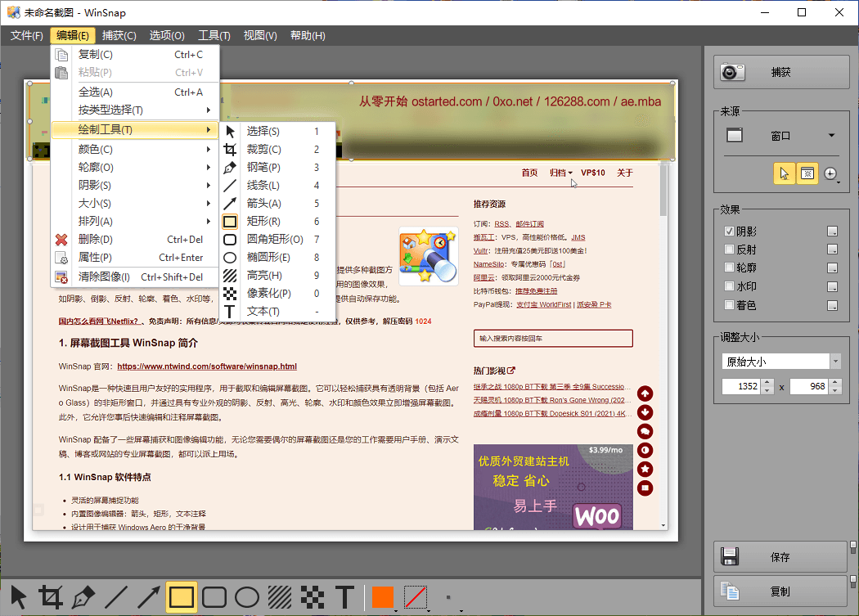Viewport: 859px width, 616px height.
Task: Pick 像素化(P) in drawing tools submenu
Action: 277,293
